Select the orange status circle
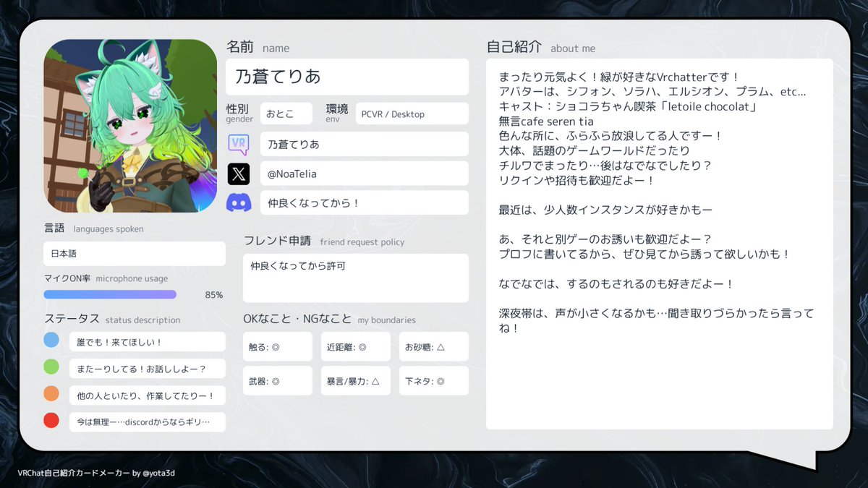 (51, 393)
